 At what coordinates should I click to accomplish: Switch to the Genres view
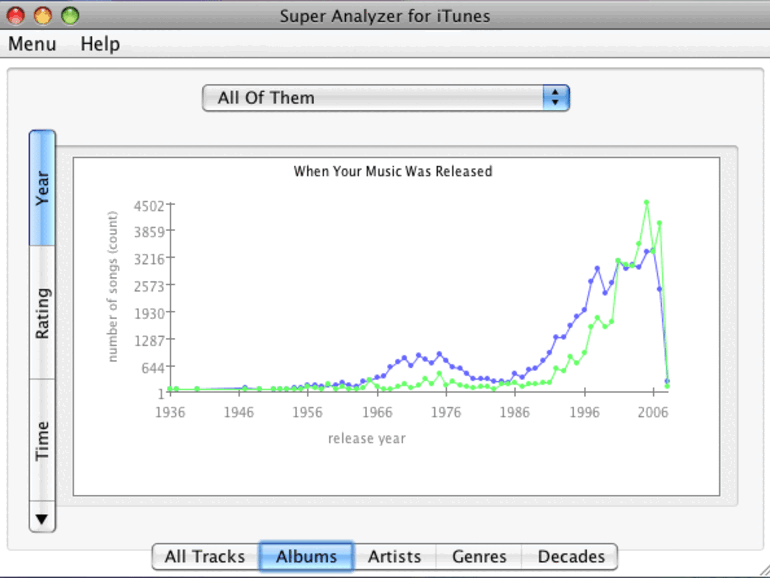(479, 556)
